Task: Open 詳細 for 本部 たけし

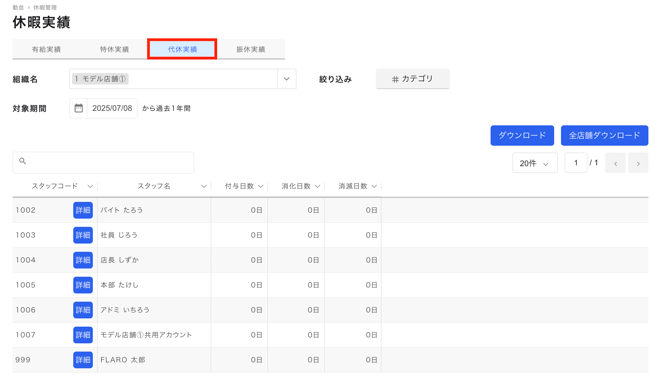Action: coord(83,285)
